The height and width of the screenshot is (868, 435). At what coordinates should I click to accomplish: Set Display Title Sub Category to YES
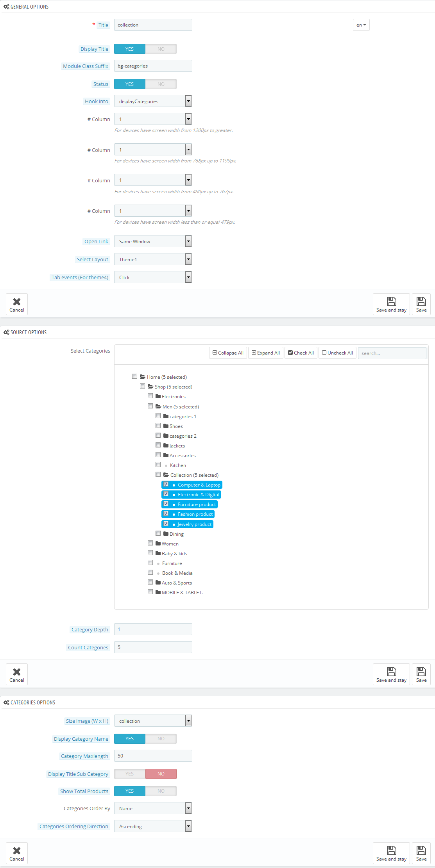[x=130, y=774]
